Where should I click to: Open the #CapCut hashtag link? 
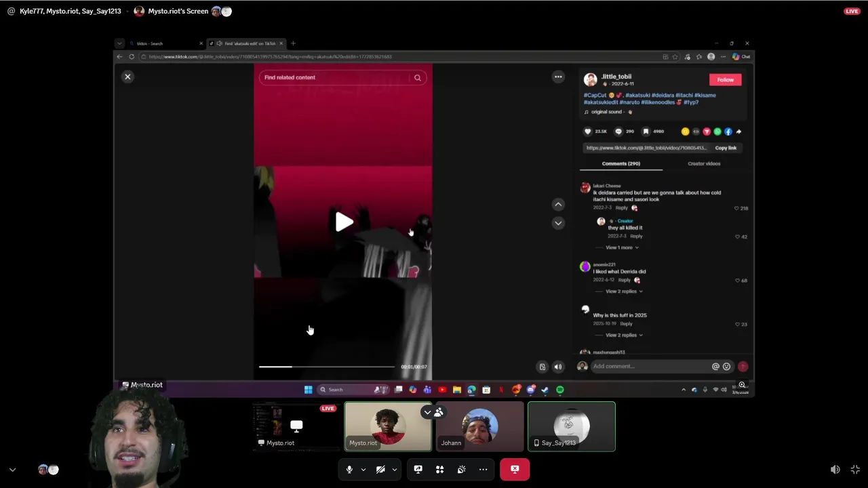point(595,95)
